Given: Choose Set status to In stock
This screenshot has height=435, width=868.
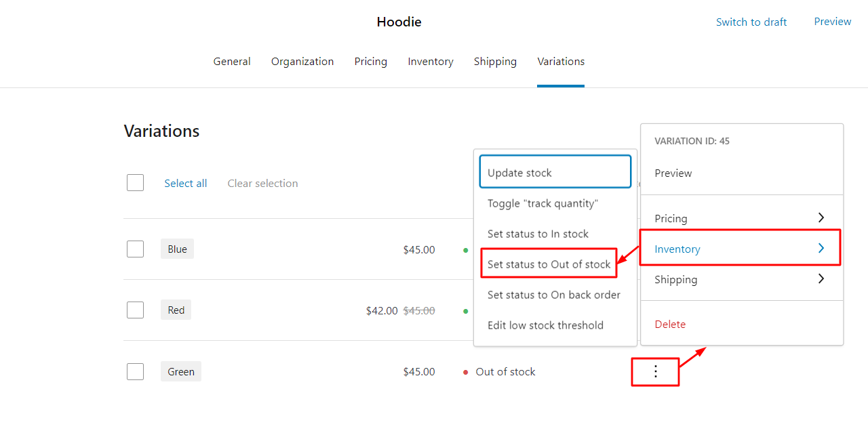Looking at the screenshot, I should click(x=538, y=234).
